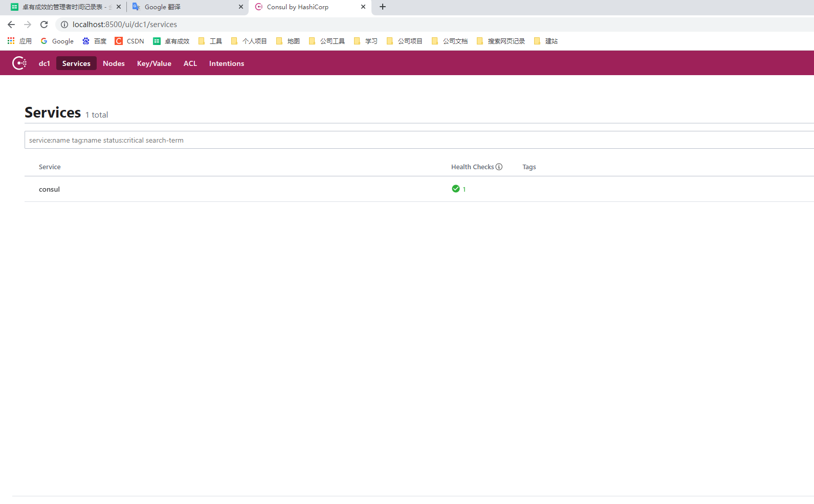This screenshot has height=504, width=814.
Task: Click the 1 total services count
Action: pyautogui.click(x=97, y=115)
